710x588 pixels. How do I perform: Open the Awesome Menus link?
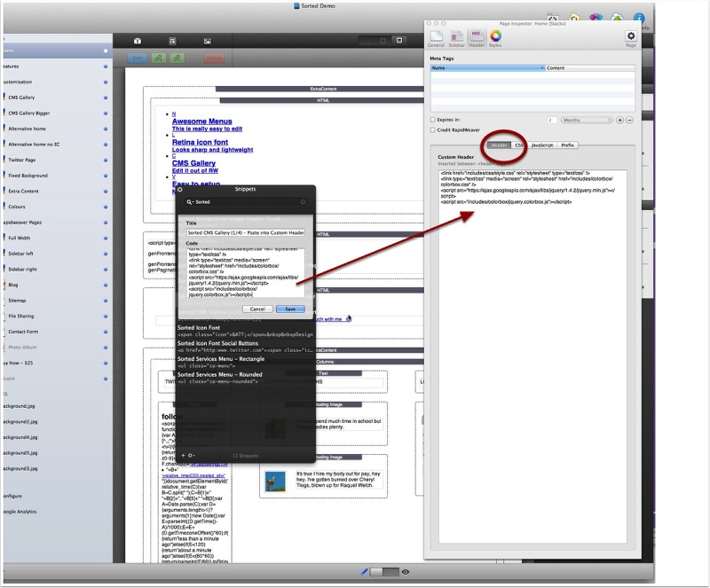202,122
